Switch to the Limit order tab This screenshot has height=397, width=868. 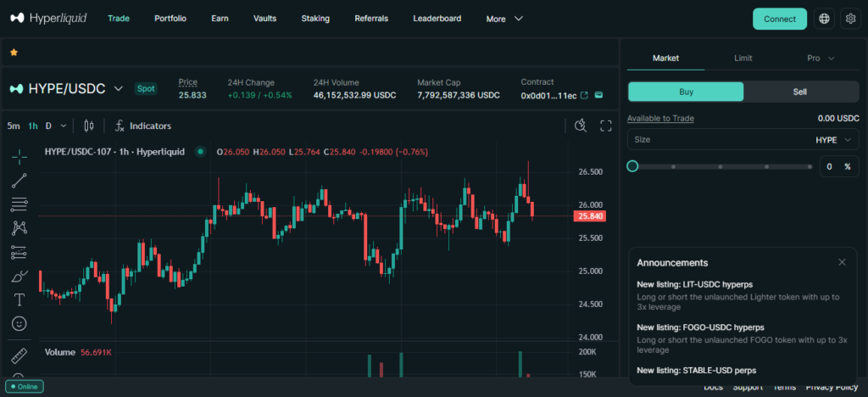click(743, 58)
